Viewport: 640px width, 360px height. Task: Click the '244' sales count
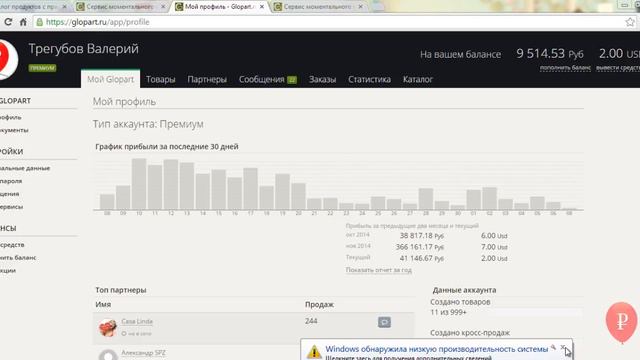coord(311,321)
